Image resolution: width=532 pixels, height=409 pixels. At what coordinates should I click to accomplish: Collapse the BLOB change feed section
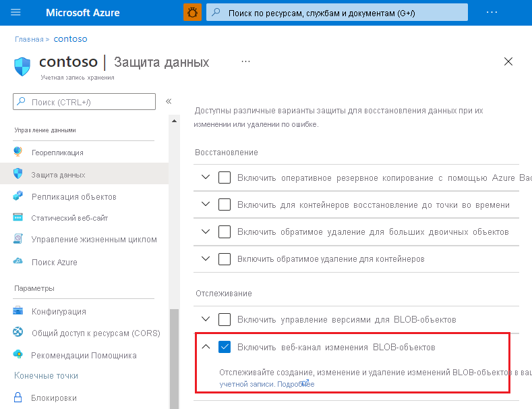[206, 346]
